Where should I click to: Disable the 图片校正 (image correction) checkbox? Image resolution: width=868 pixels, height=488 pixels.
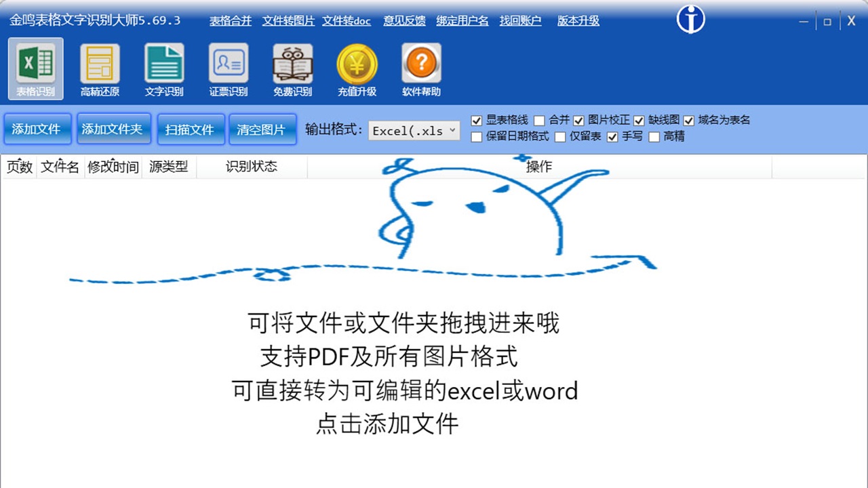[579, 120]
